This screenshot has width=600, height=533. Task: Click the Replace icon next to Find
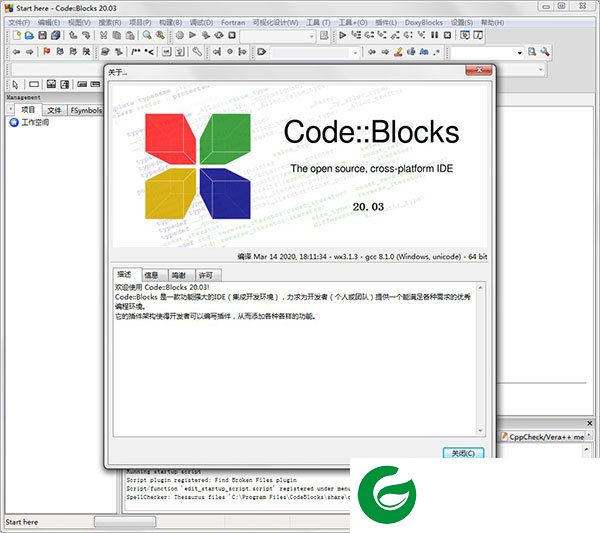click(160, 36)
